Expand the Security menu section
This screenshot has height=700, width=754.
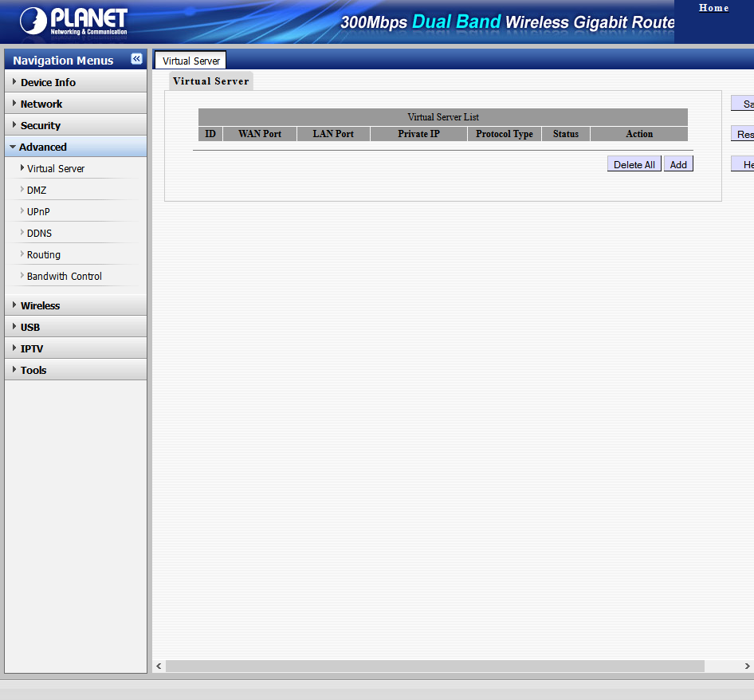41,125
